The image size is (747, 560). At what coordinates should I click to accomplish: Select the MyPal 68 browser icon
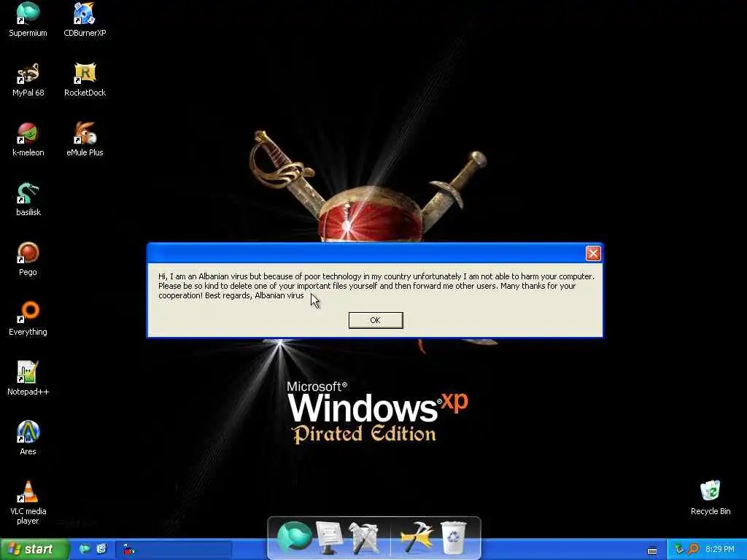(28, 79)
